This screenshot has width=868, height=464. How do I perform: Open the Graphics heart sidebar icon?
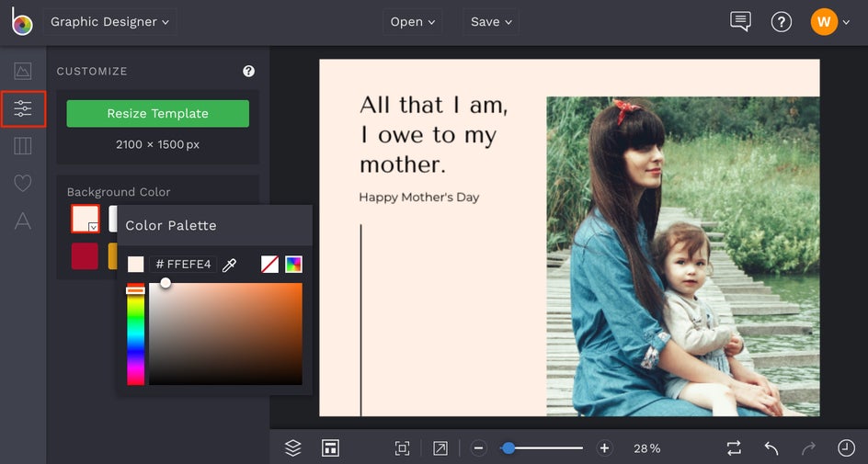tap(23, 183)
